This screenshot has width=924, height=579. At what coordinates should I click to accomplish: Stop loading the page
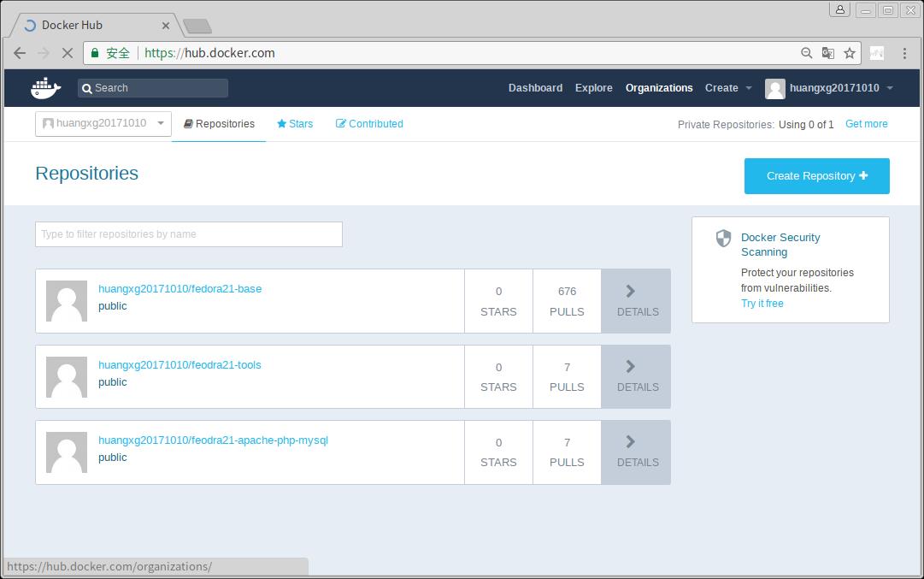[68, 53]
